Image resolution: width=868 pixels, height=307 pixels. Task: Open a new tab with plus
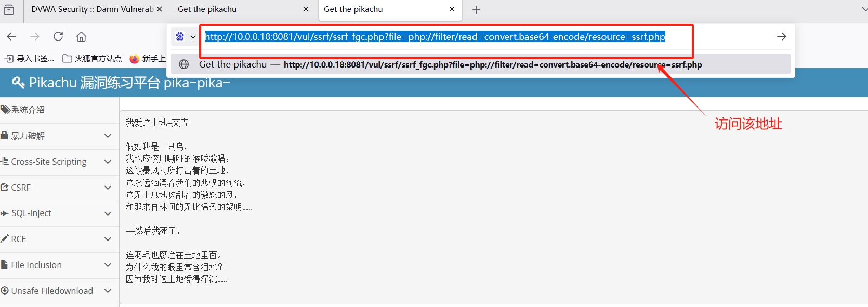[476, 9]
